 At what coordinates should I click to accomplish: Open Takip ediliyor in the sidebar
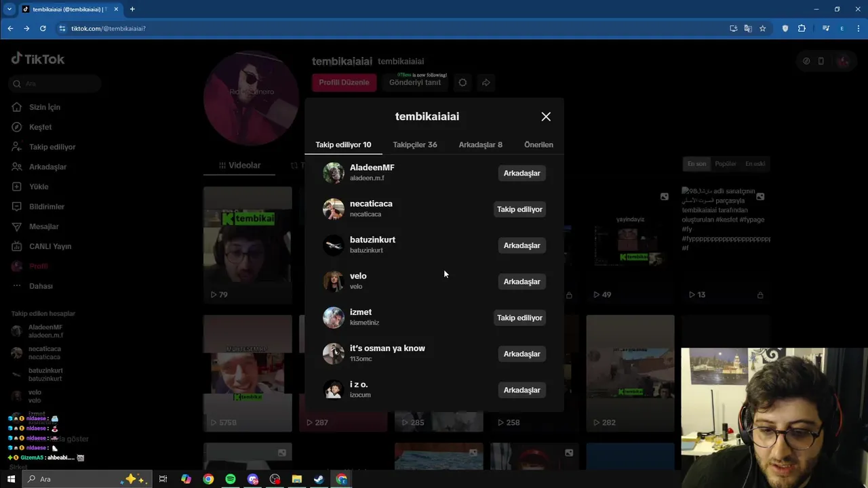(52, 146)
